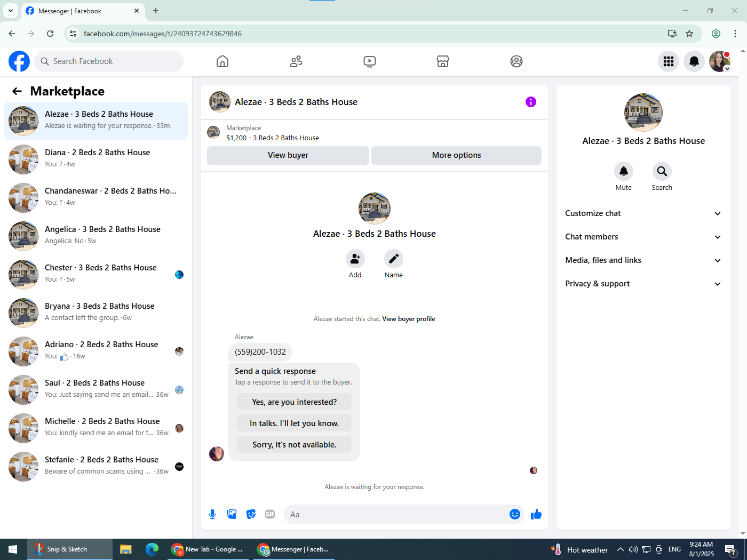
Task: Edit chat name pencil icon
Action: point(394,259)
